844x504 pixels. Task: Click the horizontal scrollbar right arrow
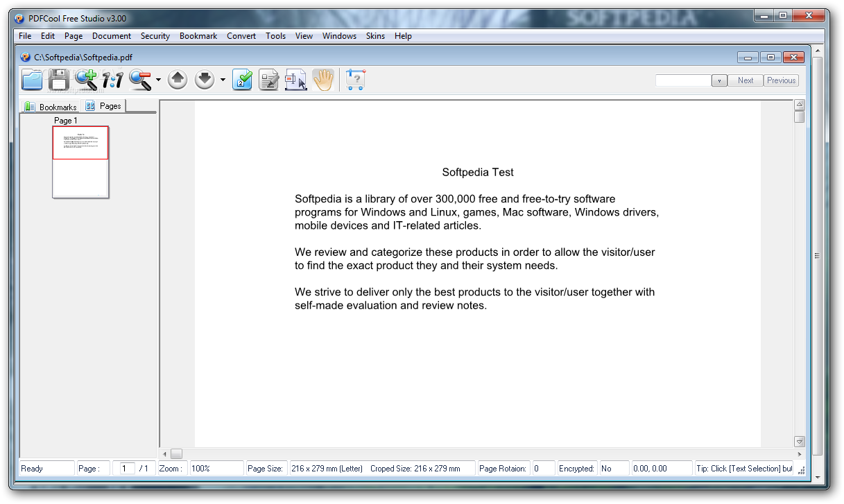799,454
